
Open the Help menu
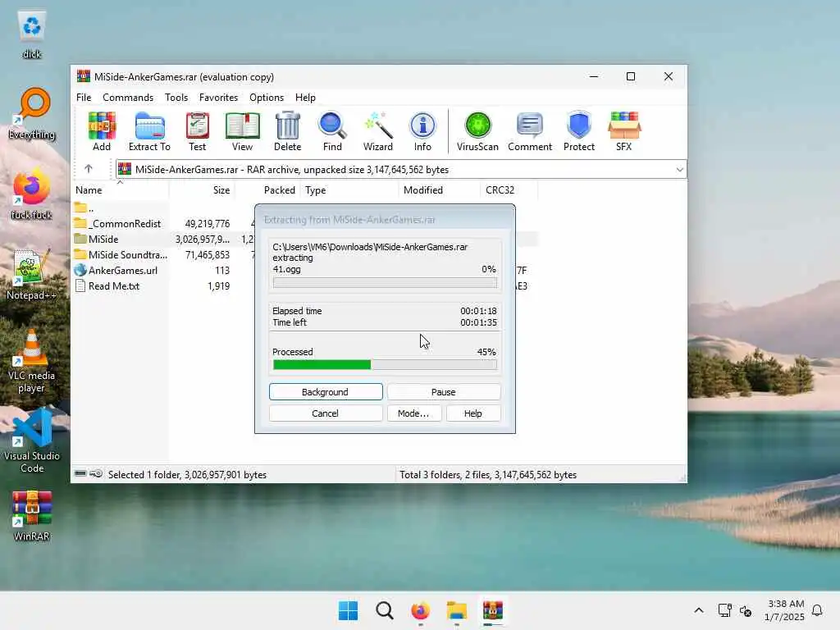[x=305, y=98]
